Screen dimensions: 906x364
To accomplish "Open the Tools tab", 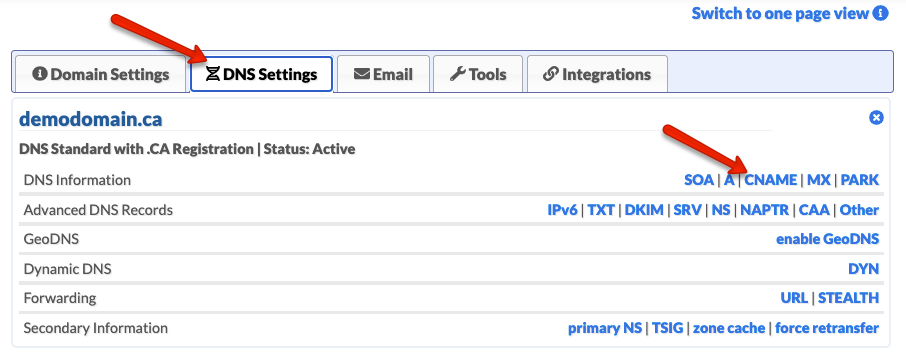I will pos(478,74).
